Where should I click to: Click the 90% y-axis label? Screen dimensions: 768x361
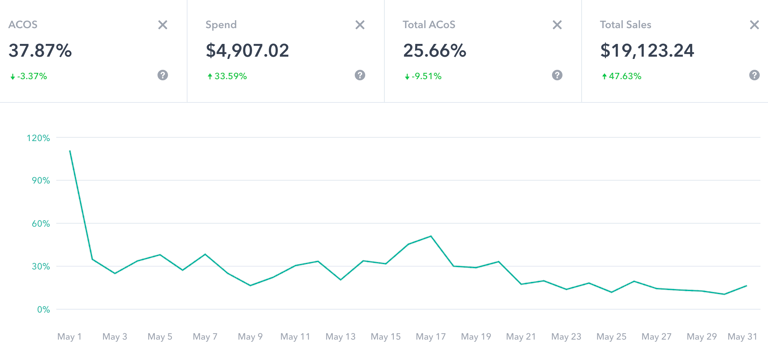tap(42, 181)
